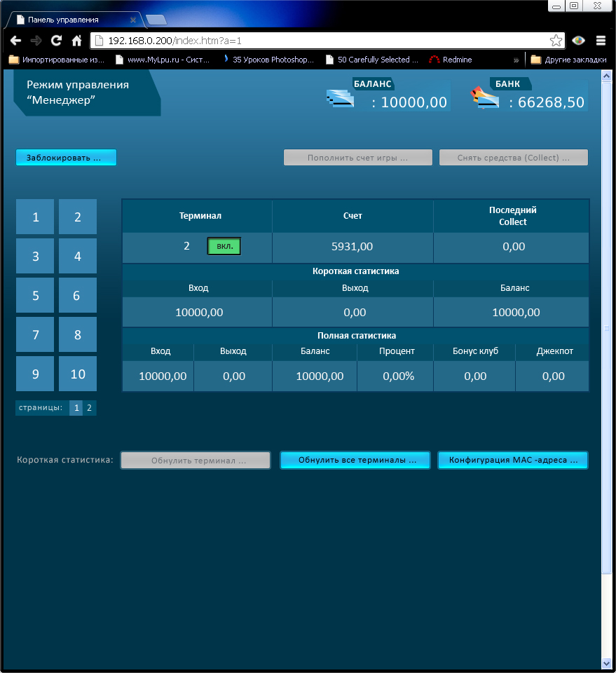This screenshot has height=673, width=616.
Task: Click Обнулить все терминалы button
Action: (x=355, y=461)
